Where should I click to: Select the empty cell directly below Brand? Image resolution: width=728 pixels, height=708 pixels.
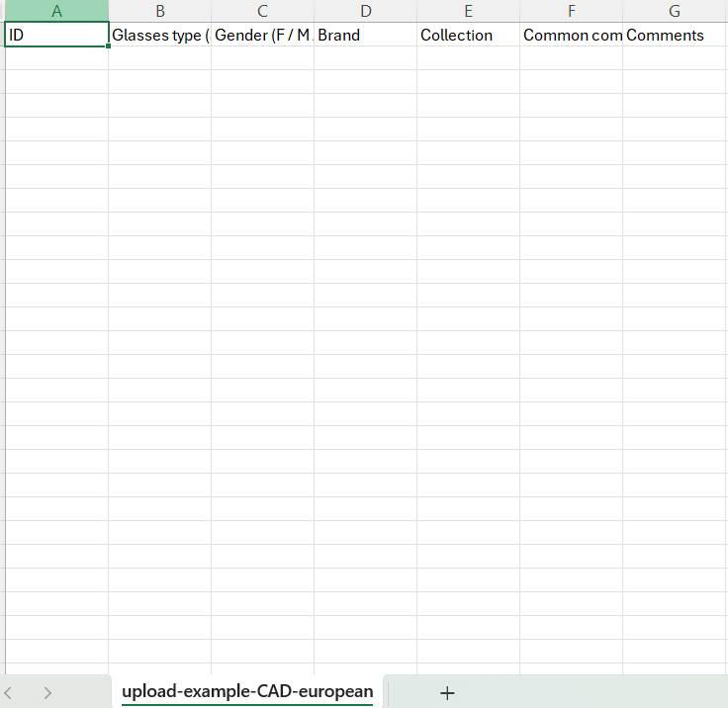click(365, 58)
